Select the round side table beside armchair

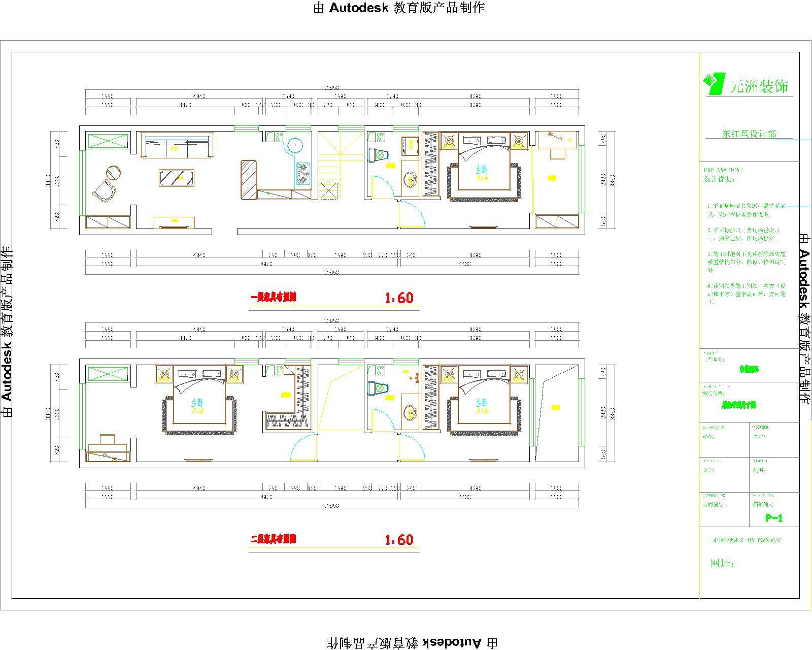(114, 173)
